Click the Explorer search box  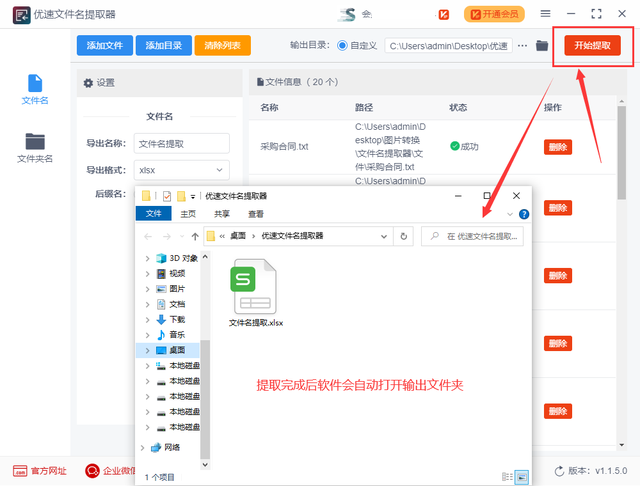472,236
